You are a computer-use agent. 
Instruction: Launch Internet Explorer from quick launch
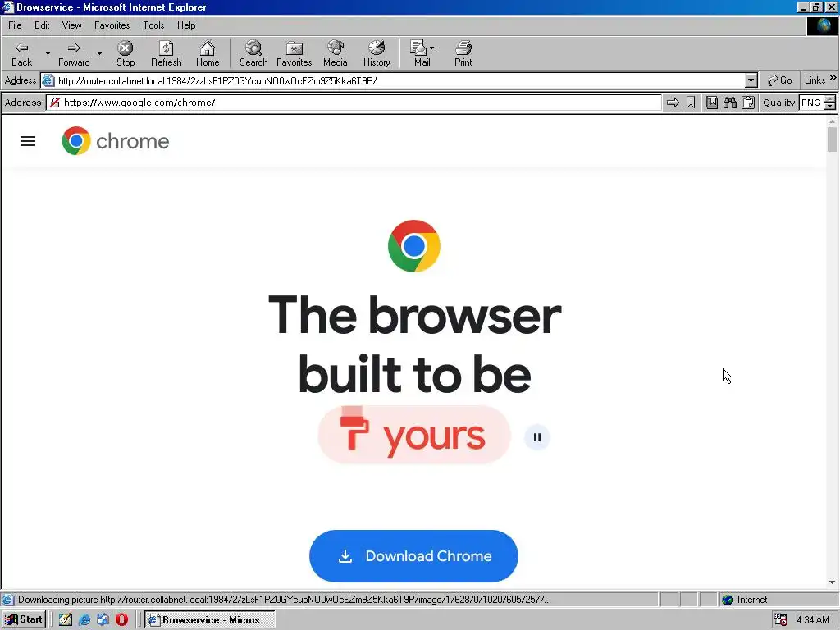(x=84, y=620)
